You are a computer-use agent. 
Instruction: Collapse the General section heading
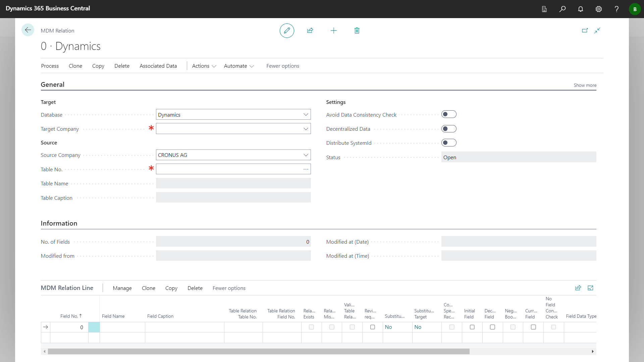[x=53, y=84]
